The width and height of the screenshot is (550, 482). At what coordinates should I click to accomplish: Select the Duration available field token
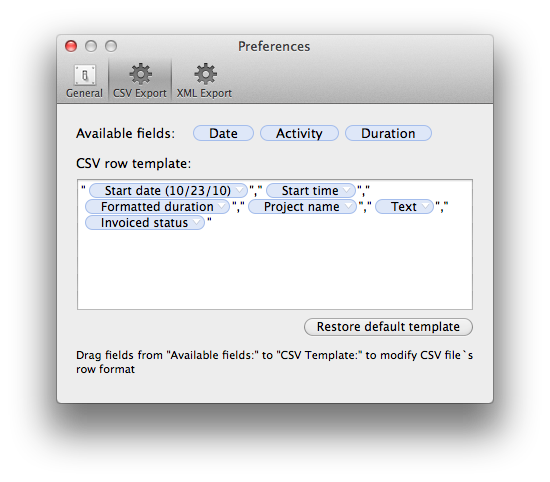tap(388, 133)
